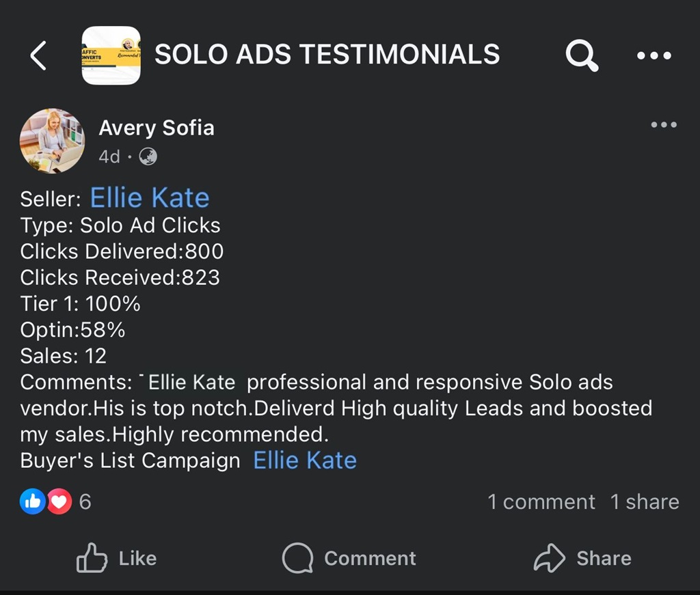Open the post options menu beside Avery Sofia
Image resolution: width=700 pixels, height=595 pixels.
tap(663, 125)
